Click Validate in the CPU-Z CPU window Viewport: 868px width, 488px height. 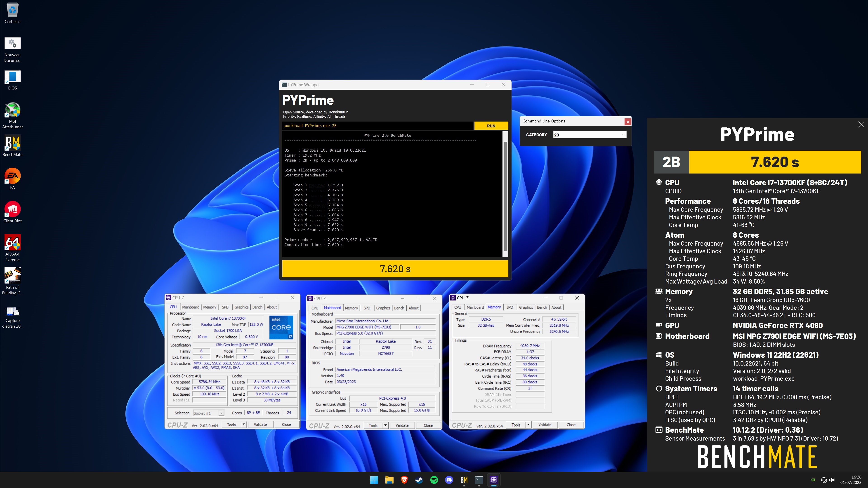[x=260, y=424]
